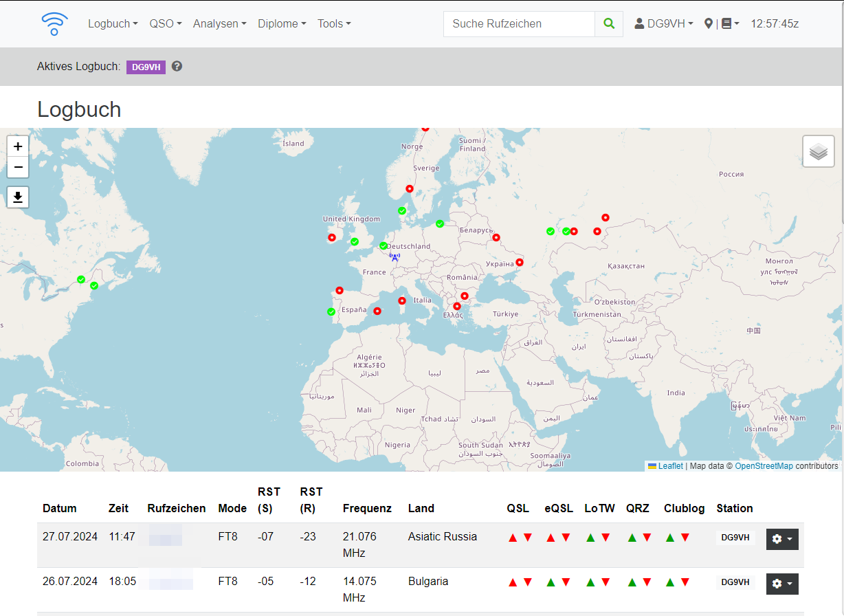Viewport: 844px width, 616px height.
Task: Click the blue home station antenna marker
Action: [x=395, y=257]
